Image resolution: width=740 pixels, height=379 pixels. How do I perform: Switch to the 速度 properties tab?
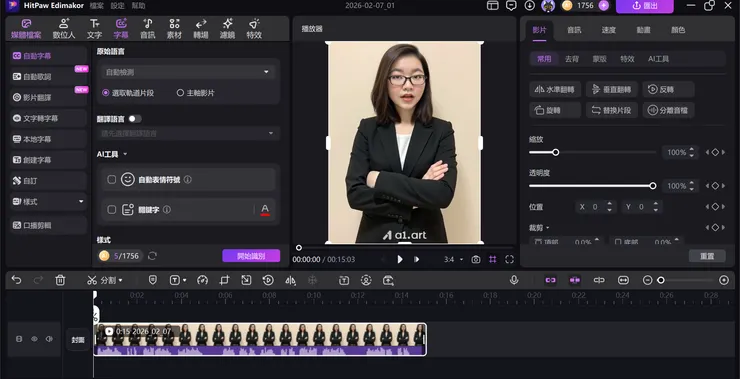(608, 30)
